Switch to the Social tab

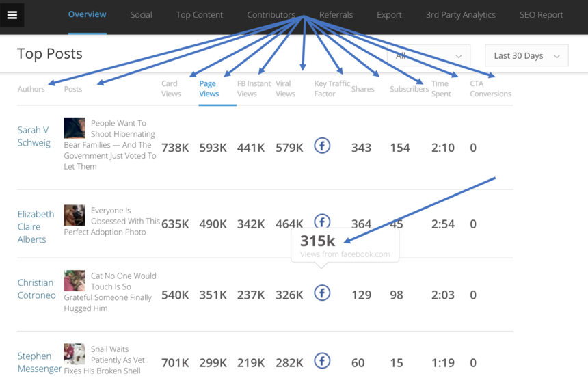click(x=141, y=15)
